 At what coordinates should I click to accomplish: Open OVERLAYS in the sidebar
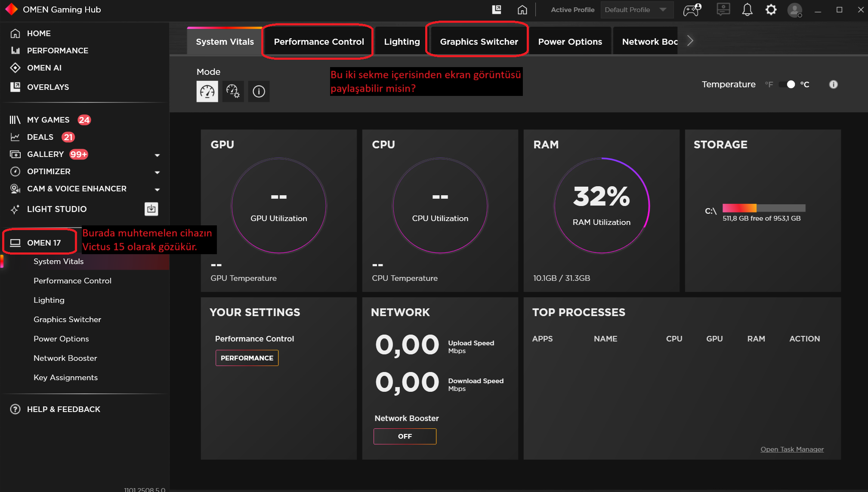pos(48,87)
